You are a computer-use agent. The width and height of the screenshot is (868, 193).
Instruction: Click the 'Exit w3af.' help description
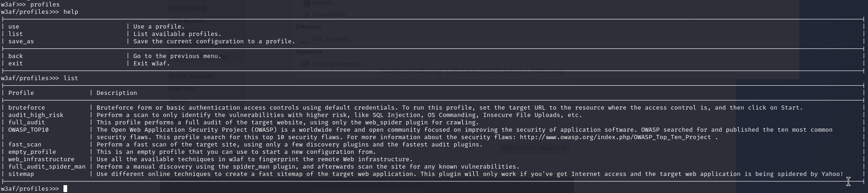(152, 64)
